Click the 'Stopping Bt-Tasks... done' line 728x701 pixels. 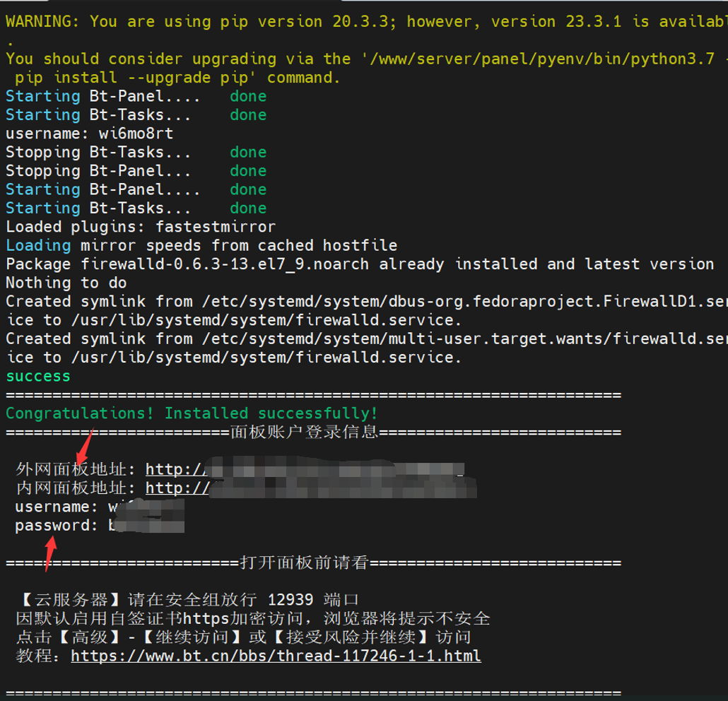point(136,152)
